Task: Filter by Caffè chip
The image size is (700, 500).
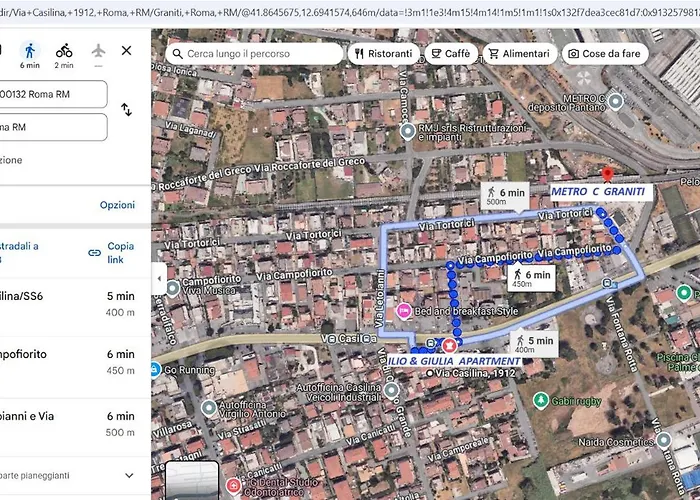Action: [x=450, y=54]
